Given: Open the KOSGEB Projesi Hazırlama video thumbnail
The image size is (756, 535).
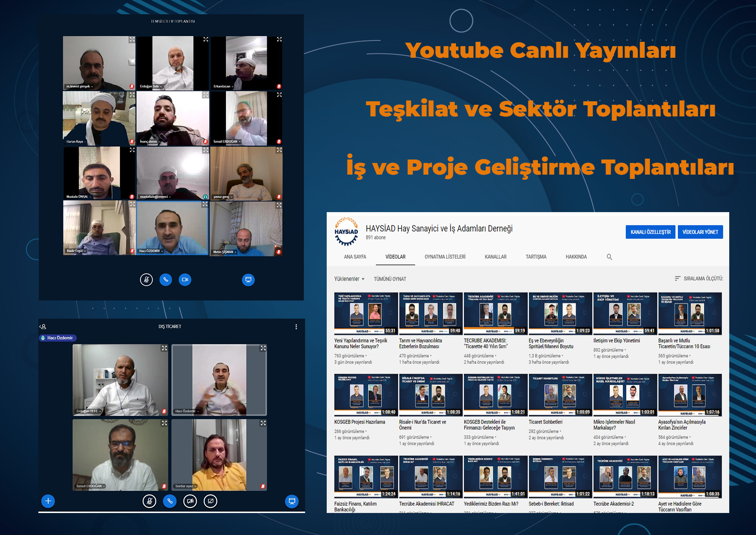Looking at the screenshot, I should coord(366,395).
